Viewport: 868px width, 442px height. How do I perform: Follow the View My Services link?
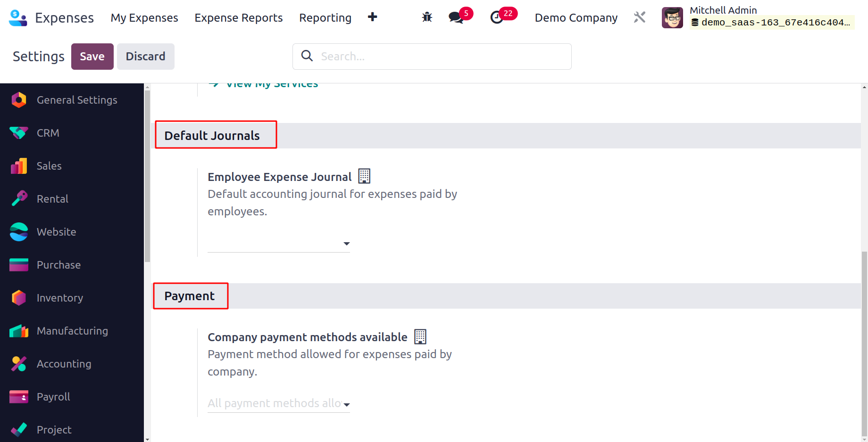coord(272,85)
